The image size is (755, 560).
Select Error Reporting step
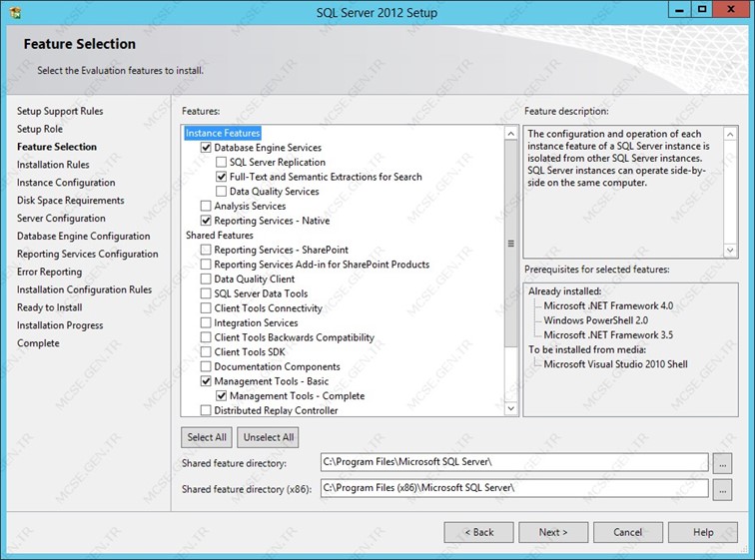50,272
